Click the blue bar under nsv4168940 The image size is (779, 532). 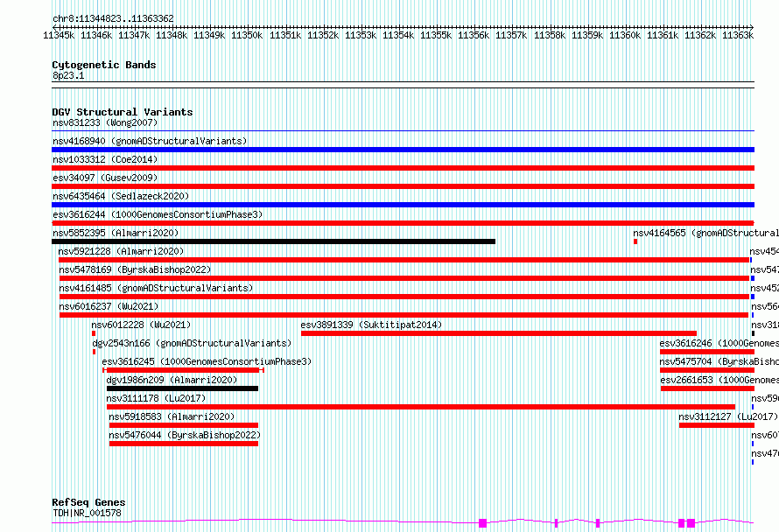click(403, 150)
